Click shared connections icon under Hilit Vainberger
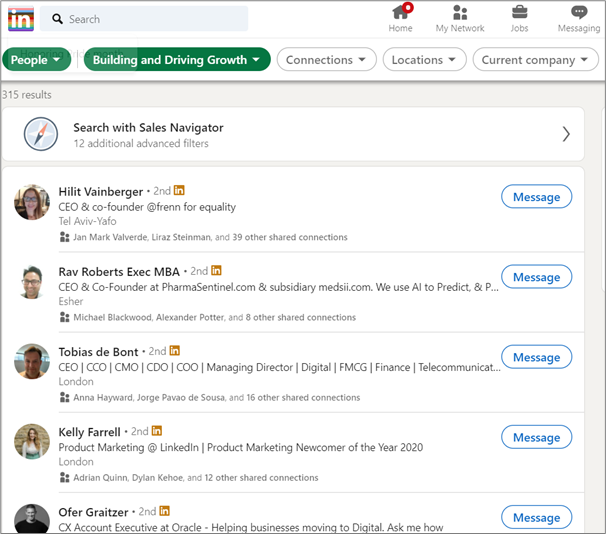Image resolution: width=606 pixels, height=534 pixels. point(65,237)
